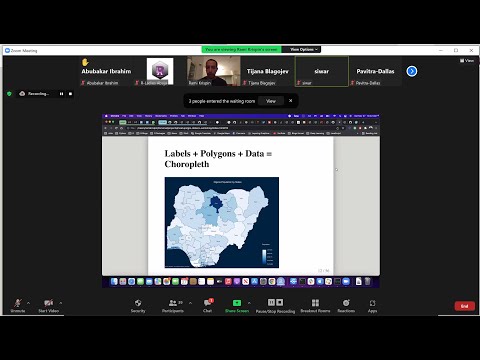Viewport: 480px width, 360px height.
Task: Click the slide page number indicator
Action: (x=323, y=271)
